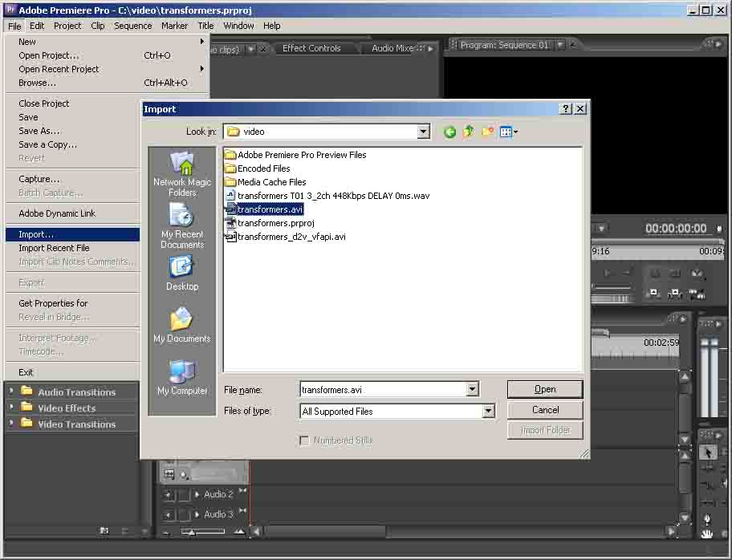The width and height of the screenshot is (732, 560).
Task: Click the Program monitor shuttle slider
Action: pos(612,287)
